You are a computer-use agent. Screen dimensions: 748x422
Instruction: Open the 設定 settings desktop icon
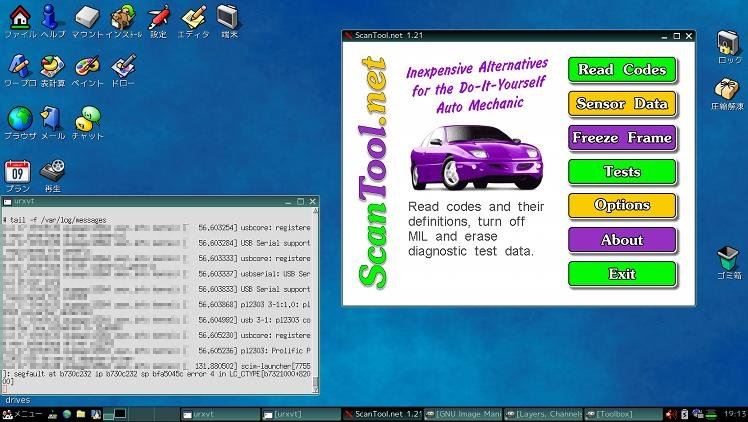click(x=158, y=21)
